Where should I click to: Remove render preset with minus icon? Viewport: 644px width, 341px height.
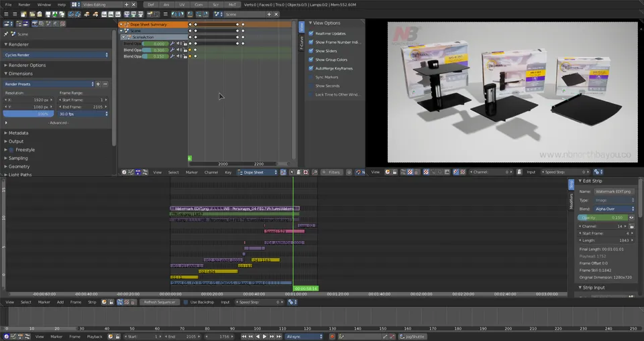105,84
